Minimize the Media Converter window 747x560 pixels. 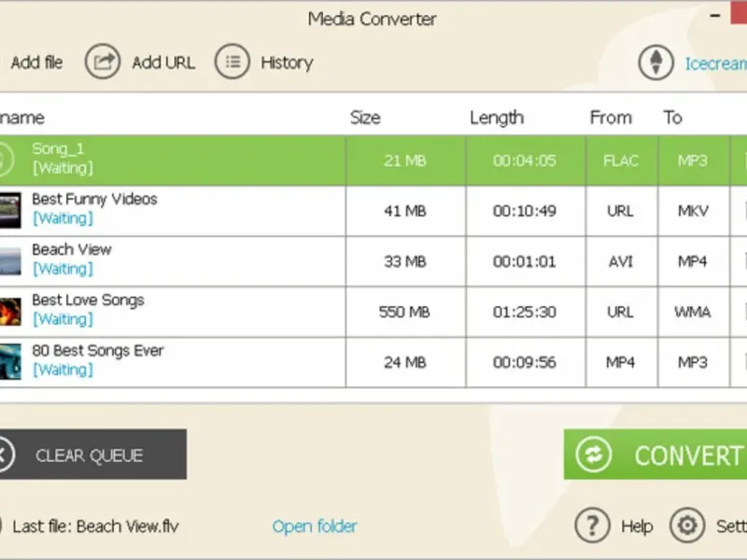tap(715, 16)
